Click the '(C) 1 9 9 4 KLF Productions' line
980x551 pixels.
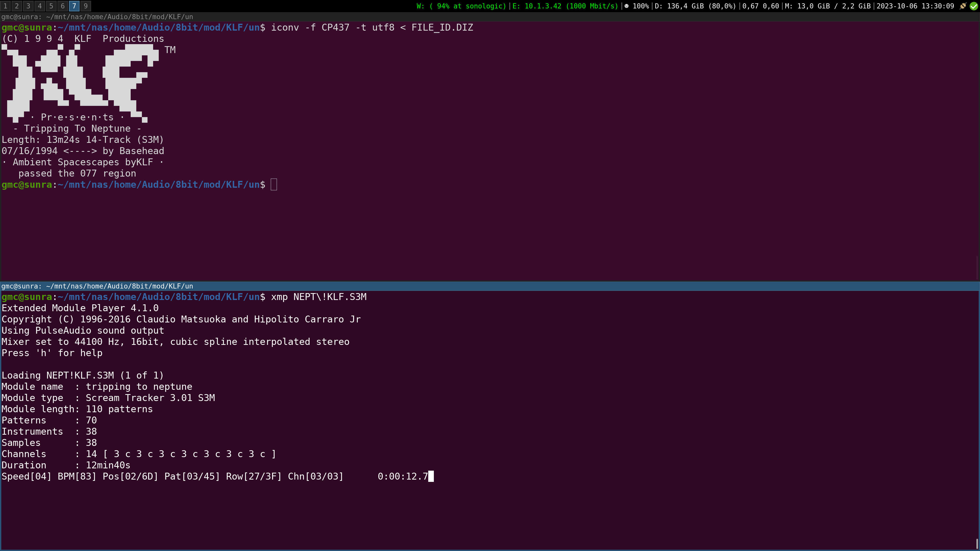coord(83,39)
